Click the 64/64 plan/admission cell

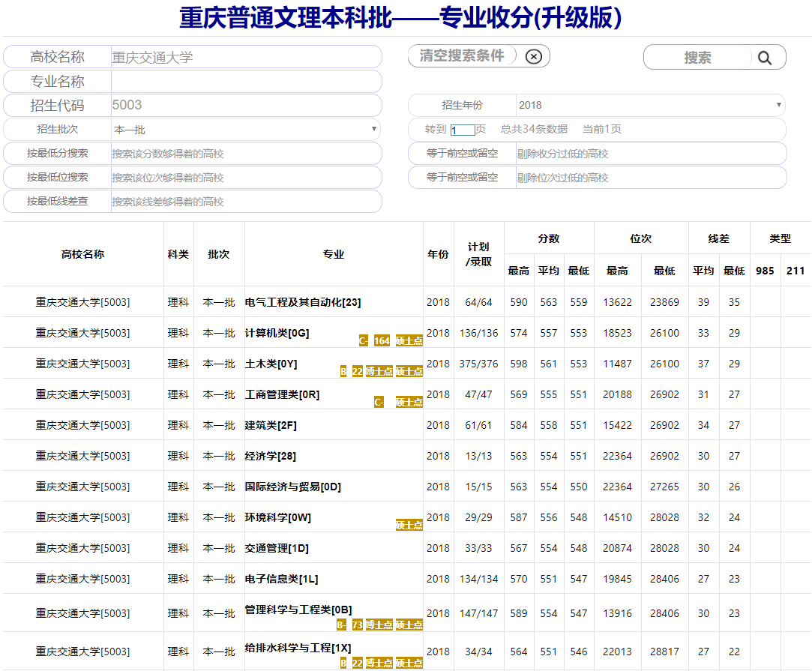[478, 302]
